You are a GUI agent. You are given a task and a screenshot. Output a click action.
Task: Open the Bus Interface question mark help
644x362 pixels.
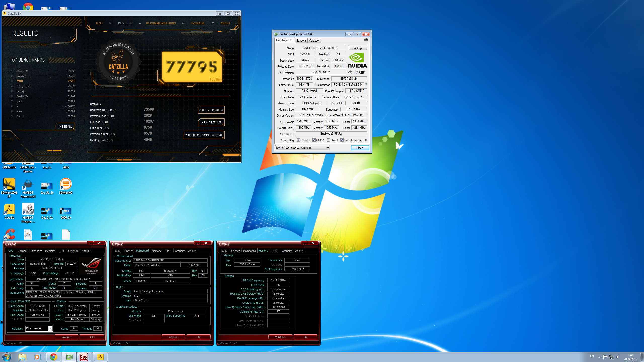point(366,85)
